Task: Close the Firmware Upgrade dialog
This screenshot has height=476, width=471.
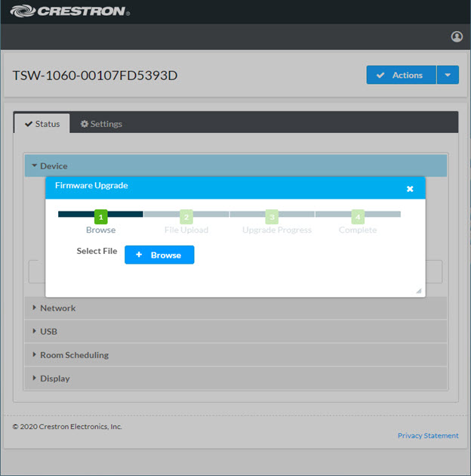Action: 410,189
